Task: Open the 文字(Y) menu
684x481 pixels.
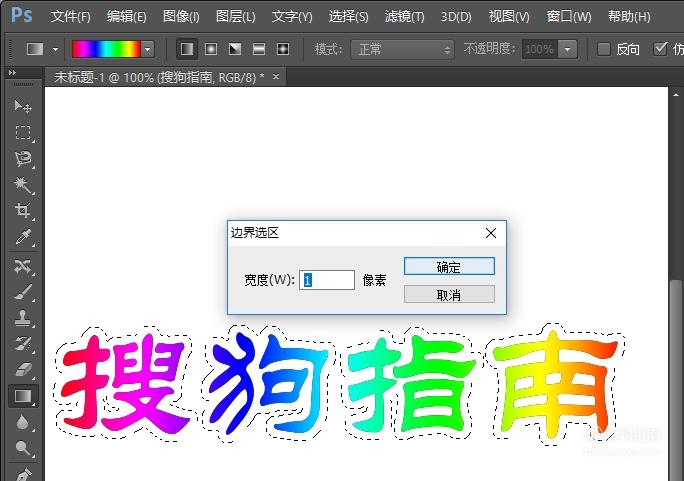Action: pyautogui.click(x=292, y=17)
